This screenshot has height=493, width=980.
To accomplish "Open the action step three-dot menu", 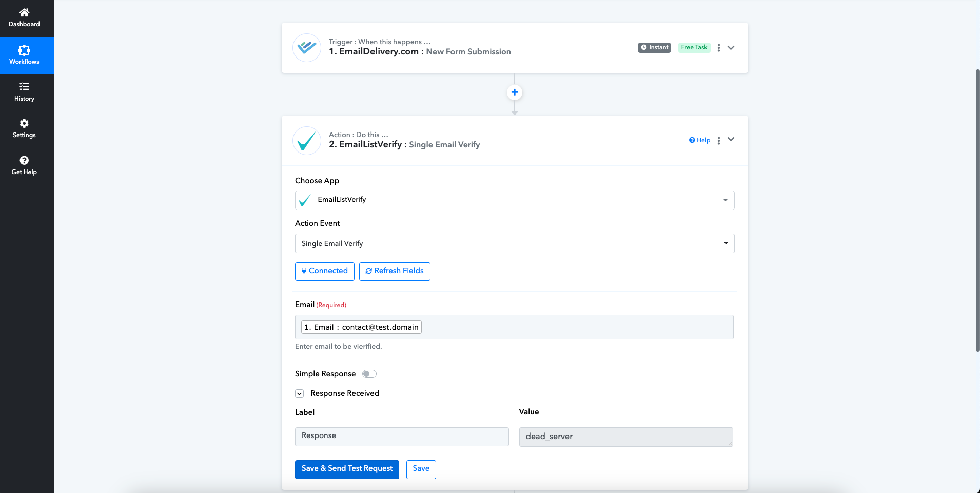I will [719, 141].
